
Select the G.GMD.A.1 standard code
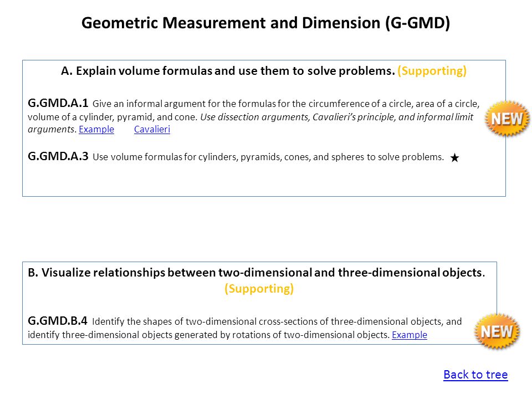coord(58,103)
